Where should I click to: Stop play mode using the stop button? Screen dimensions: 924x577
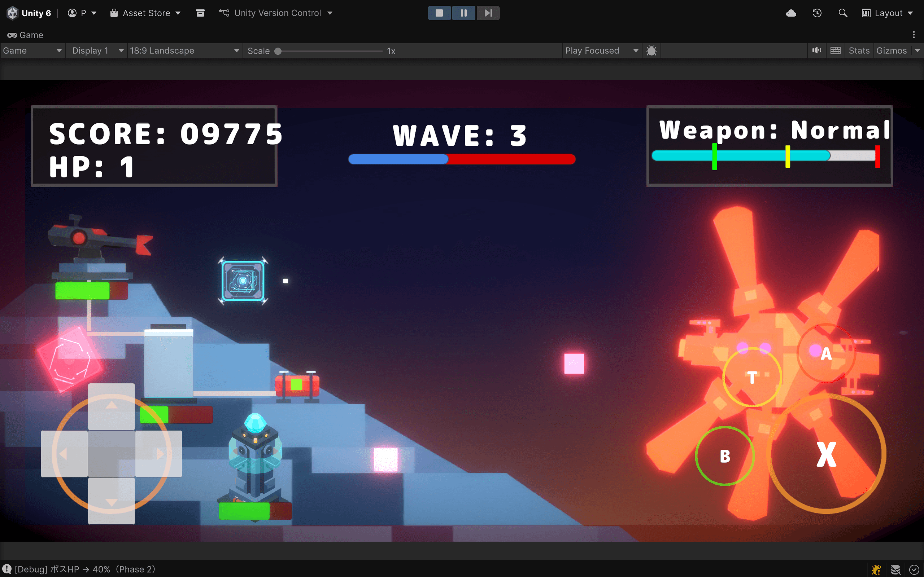[439, 13]
